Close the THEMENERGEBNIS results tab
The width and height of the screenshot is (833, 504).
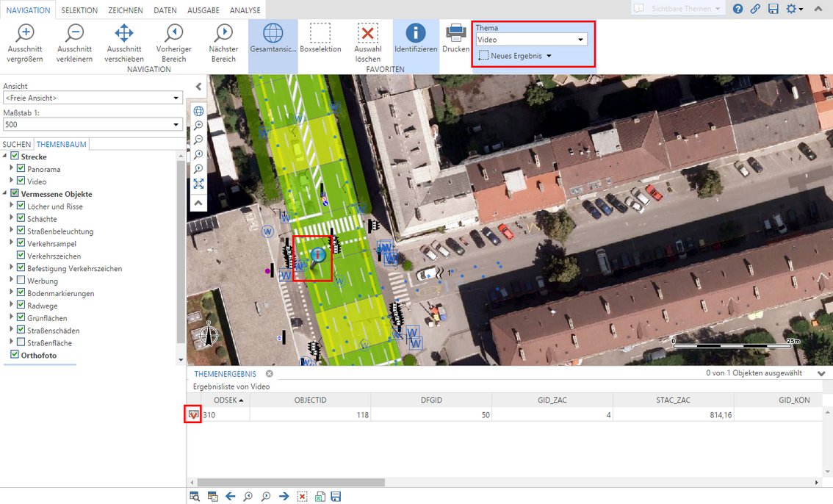click(x=270, y=374)
